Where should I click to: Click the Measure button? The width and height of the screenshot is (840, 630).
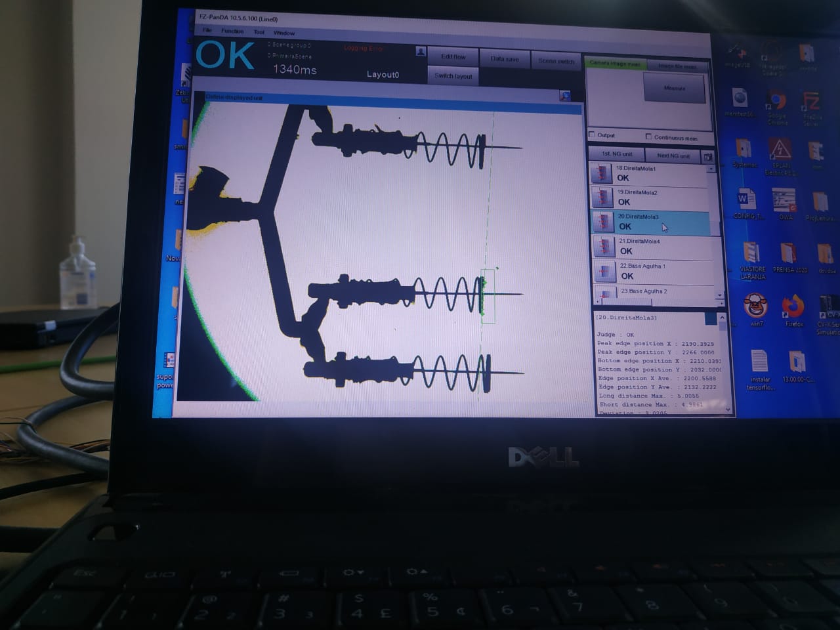click(675, 87)
